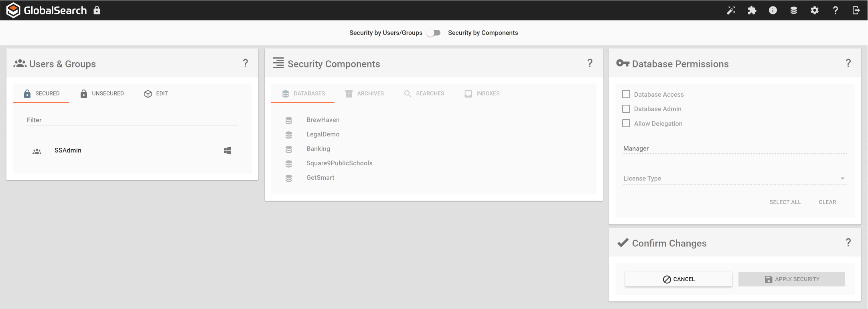Expand the License Type dropdown

click(734, 178)
